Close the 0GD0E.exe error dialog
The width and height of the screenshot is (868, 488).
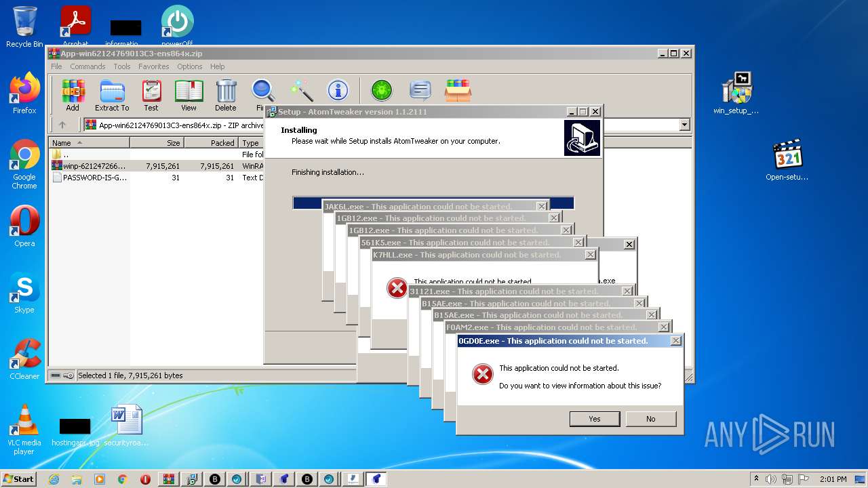coord(676,341)
